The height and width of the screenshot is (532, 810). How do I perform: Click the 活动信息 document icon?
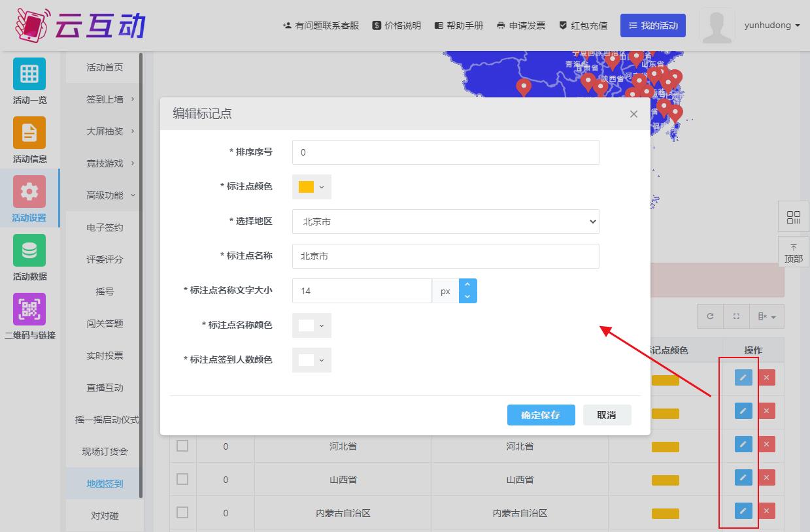pos(29,133)
